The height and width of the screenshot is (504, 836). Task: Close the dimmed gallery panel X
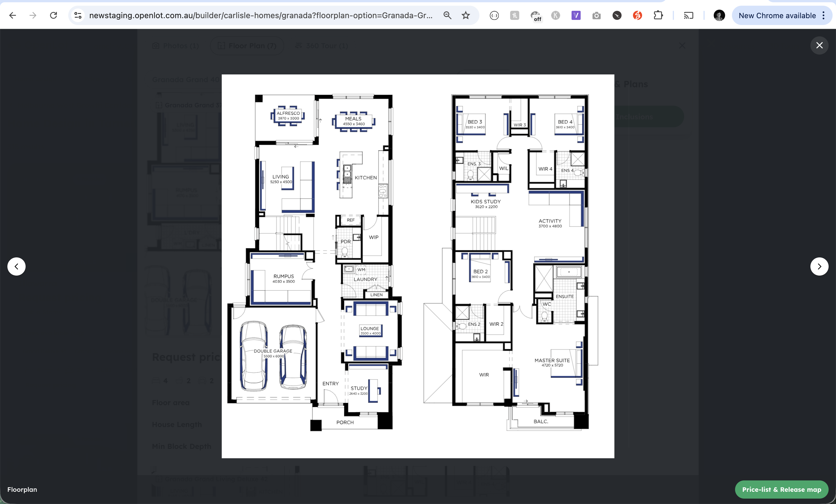[682, 45]
